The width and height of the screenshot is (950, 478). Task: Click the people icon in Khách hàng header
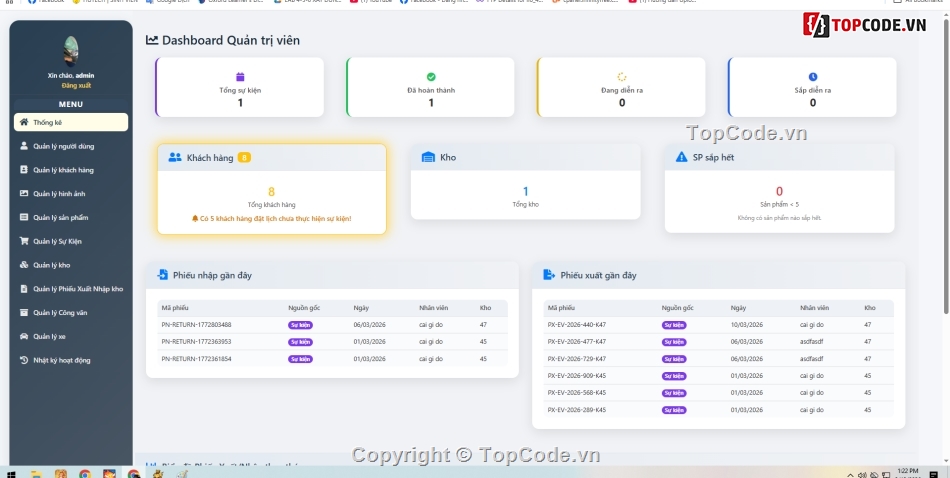(175, 158)
